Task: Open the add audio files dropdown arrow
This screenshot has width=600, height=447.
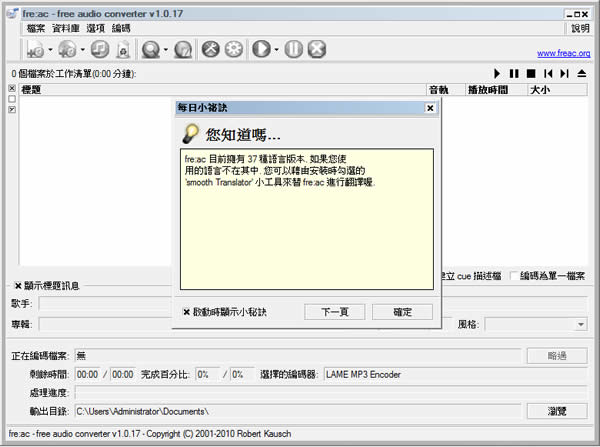Action: point(50,50)
